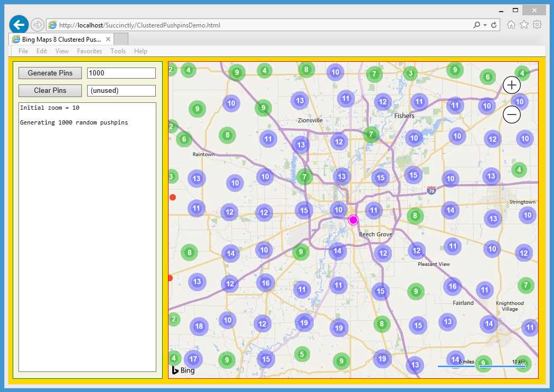Select the magenta pushpin near Beech Grove
554x392 pixels.
pyautogui.click(x=353, y=219)
